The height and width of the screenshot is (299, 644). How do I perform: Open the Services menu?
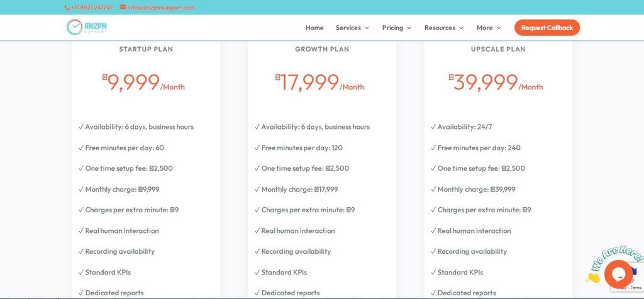pyautogui.click(x=352, y=28)
